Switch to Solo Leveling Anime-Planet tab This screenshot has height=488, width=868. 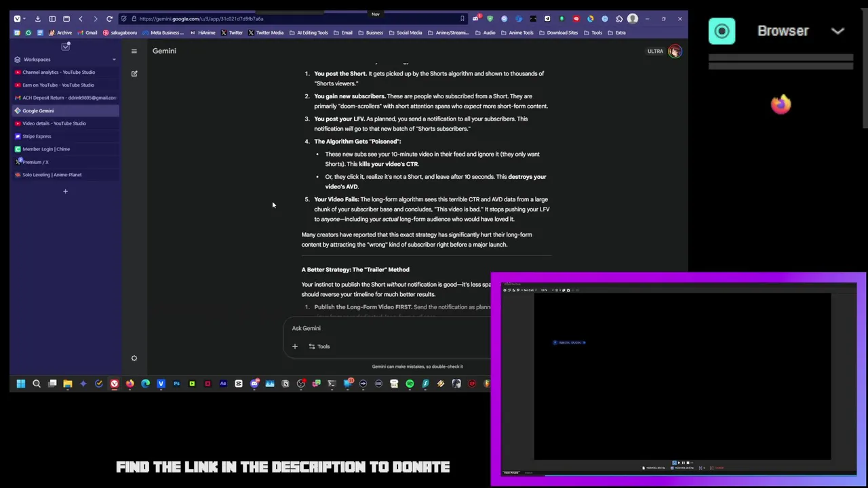(x=65, y=175)
